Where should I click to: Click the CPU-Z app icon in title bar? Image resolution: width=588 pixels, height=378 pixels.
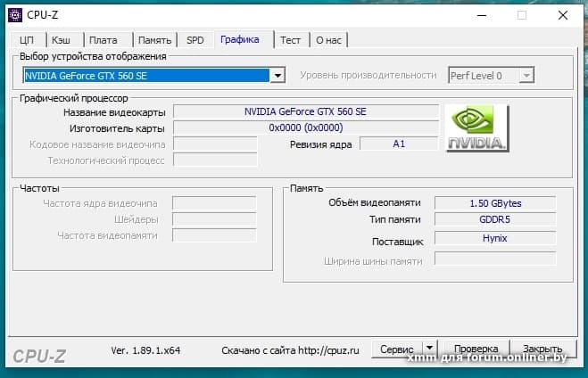[x=15, y=15]
